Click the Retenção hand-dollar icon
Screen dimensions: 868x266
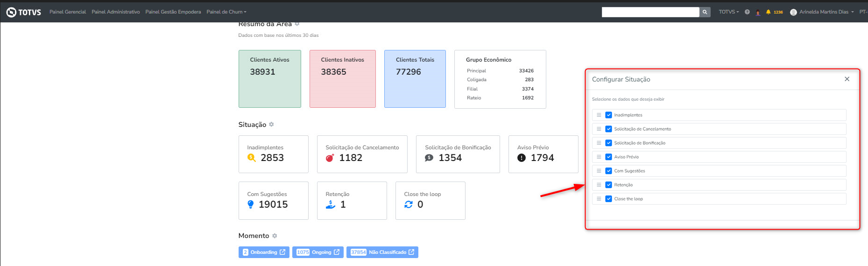[x=331, y=204]
